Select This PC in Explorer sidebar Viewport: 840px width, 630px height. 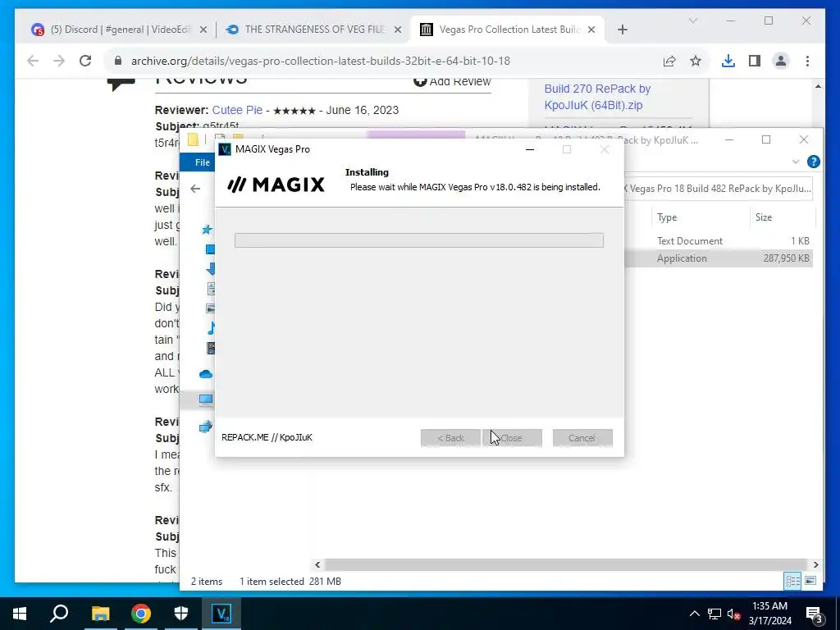(206, 399)
